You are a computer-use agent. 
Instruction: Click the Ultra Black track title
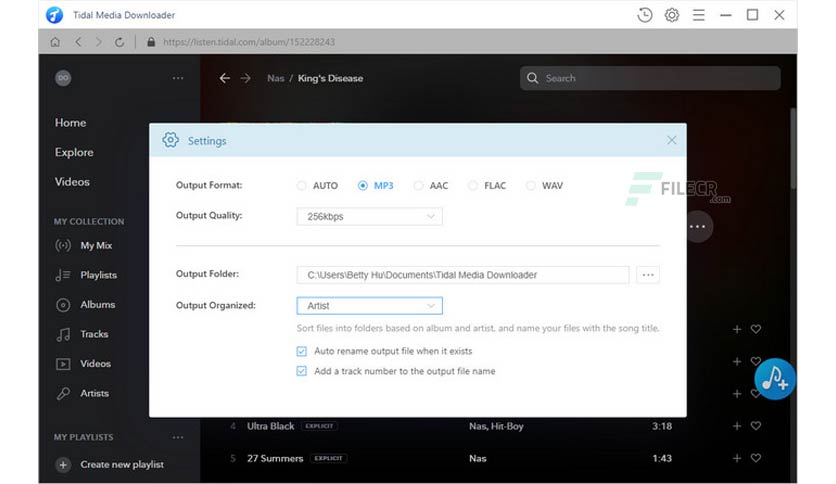270,426
